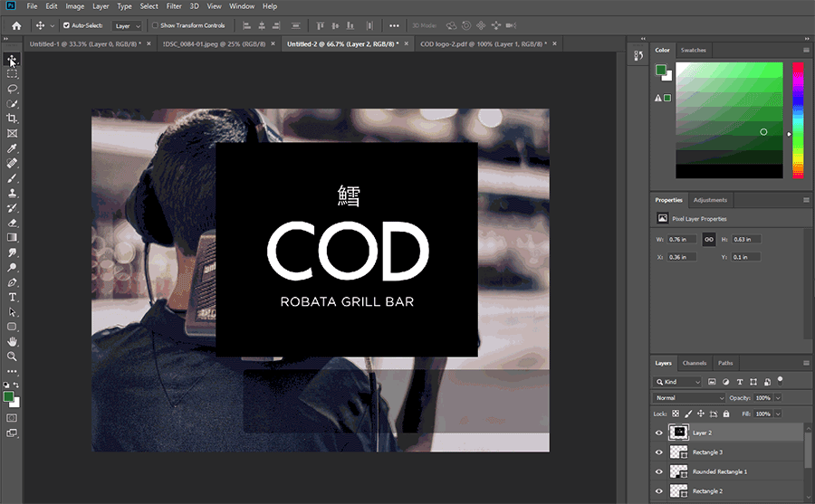The width and height of the screenshot is (815, 504).
Task: Select the Pen tool
Action: tap(12, 282)
